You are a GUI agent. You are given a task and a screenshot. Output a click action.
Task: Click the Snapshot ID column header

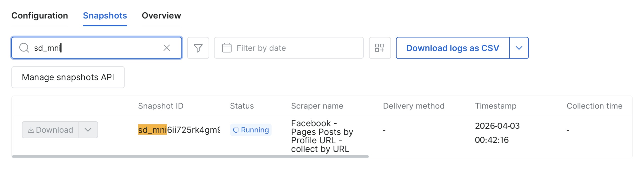[160, 106]
